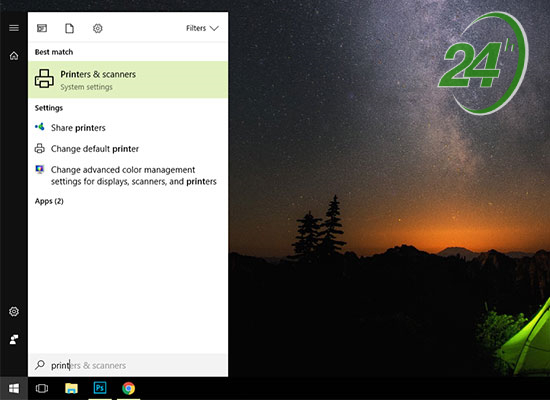550x400 pixels.
Task: Filter results by Apps icon
Action: click(42, 28)
